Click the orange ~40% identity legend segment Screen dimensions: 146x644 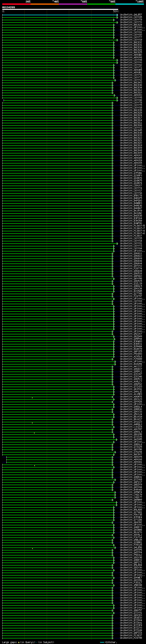tap(45, 4)
